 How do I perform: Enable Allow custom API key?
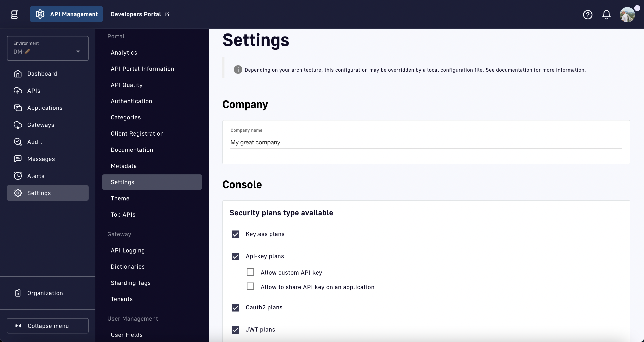coord(250,272)
